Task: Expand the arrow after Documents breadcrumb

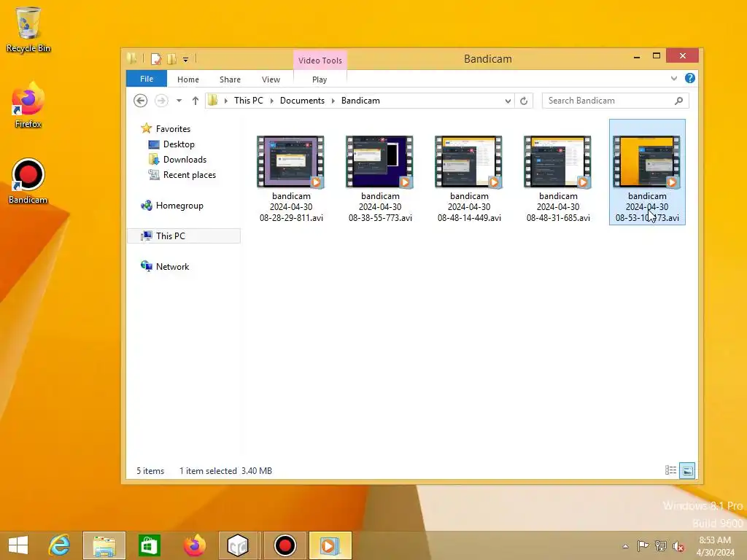Action: tap(333, 101)
